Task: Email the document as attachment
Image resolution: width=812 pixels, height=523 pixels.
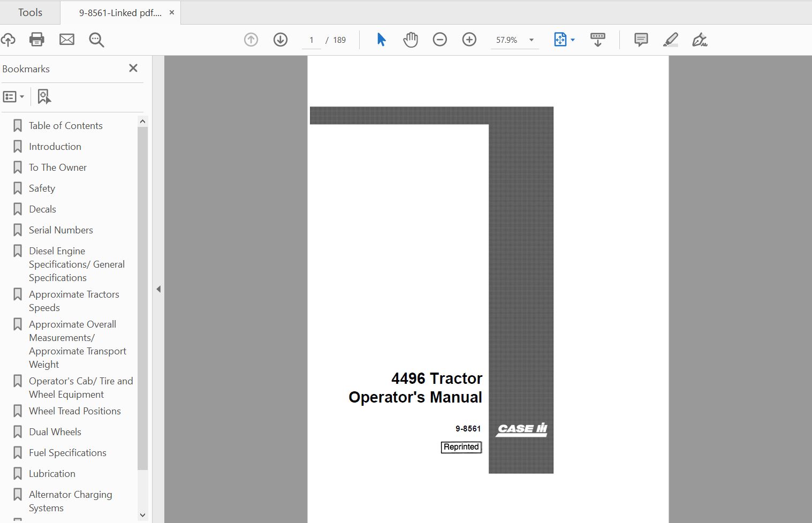Action: 67,39
